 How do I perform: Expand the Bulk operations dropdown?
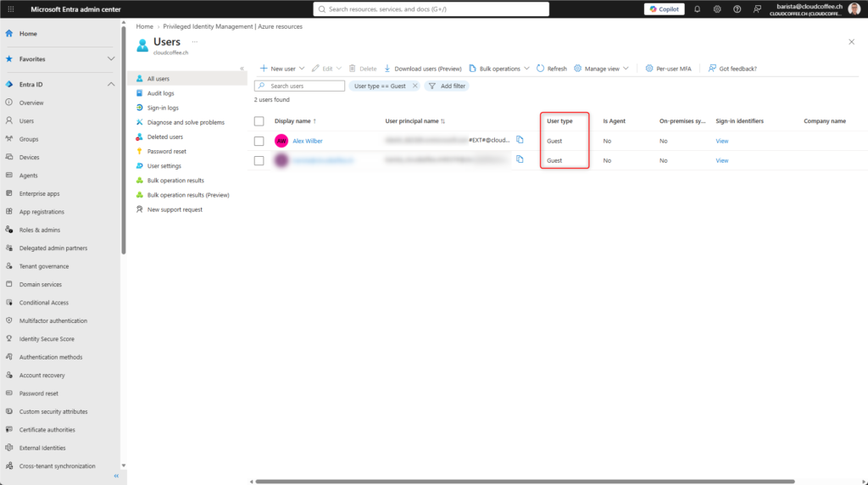[526, 69]
